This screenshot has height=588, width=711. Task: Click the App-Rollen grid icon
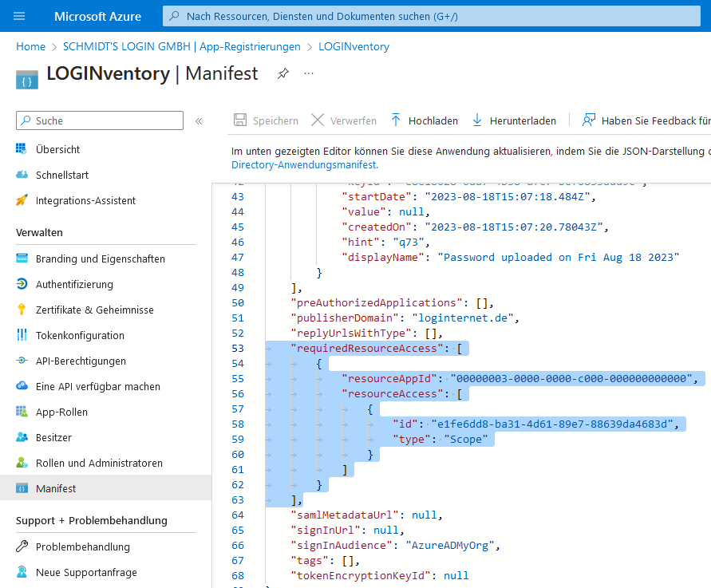point(22,411)
